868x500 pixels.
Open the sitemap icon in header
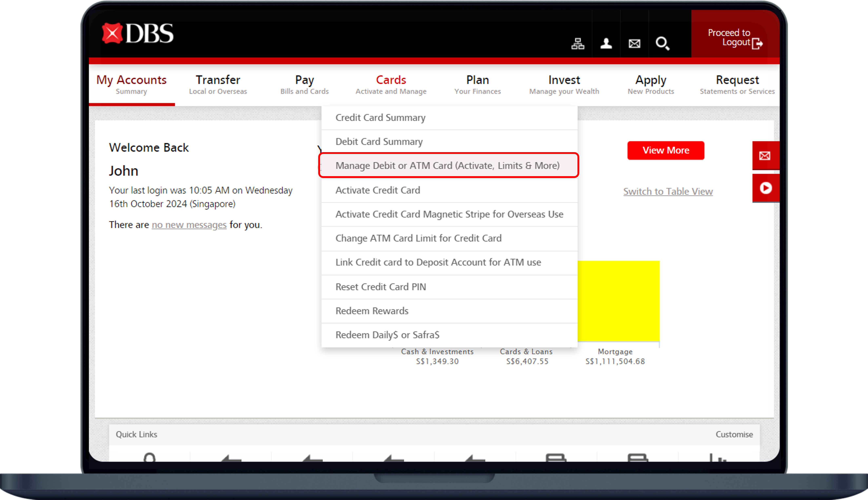(x=578, y=44)
